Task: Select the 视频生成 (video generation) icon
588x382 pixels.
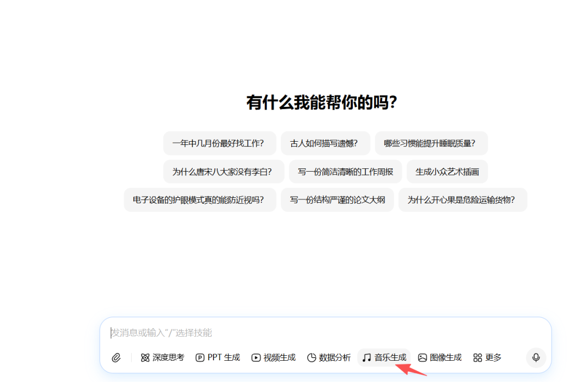Action: [x=255, y=357]
